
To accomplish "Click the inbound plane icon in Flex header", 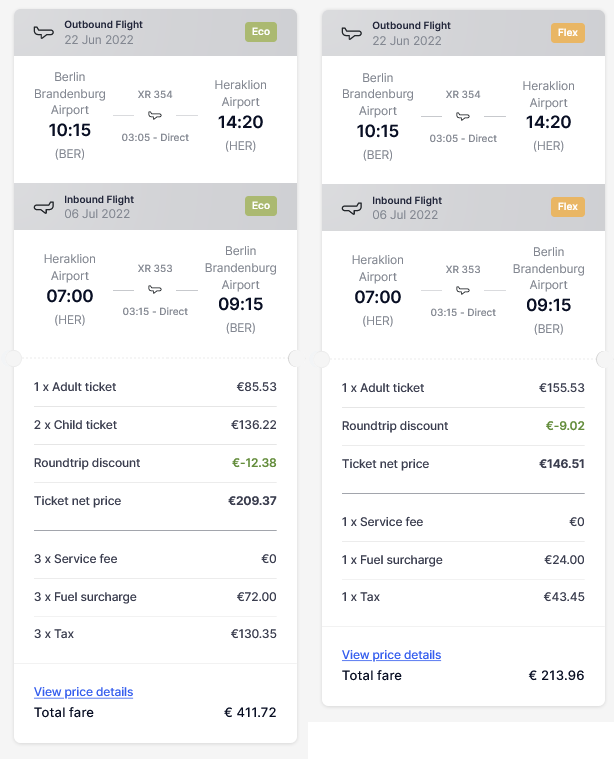I will click(x=352, y=208).
